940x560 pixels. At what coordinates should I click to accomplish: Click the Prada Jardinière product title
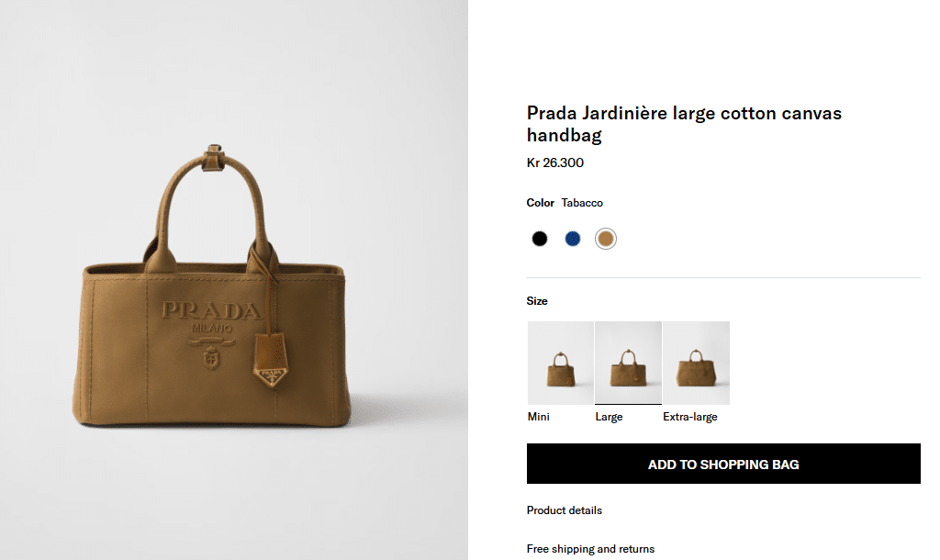684,124
